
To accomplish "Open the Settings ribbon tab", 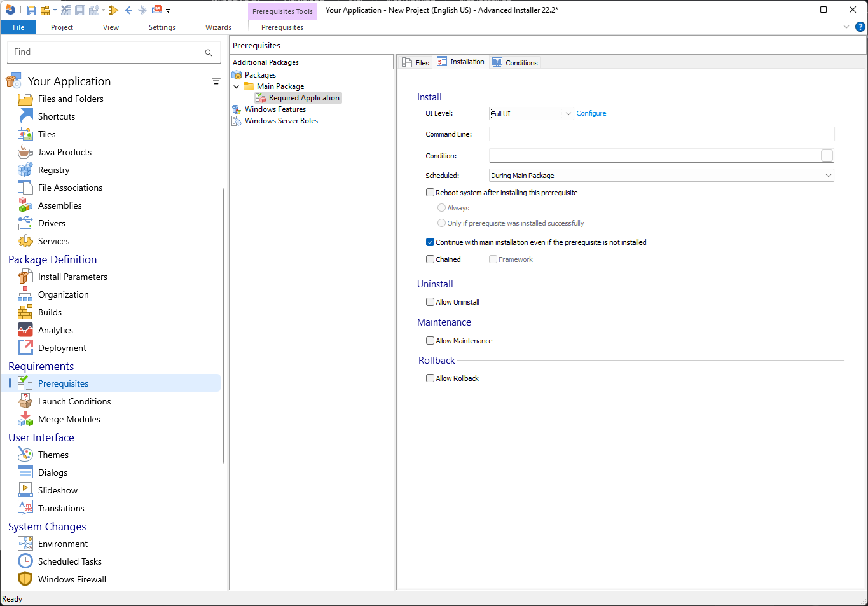I will 162,27.
